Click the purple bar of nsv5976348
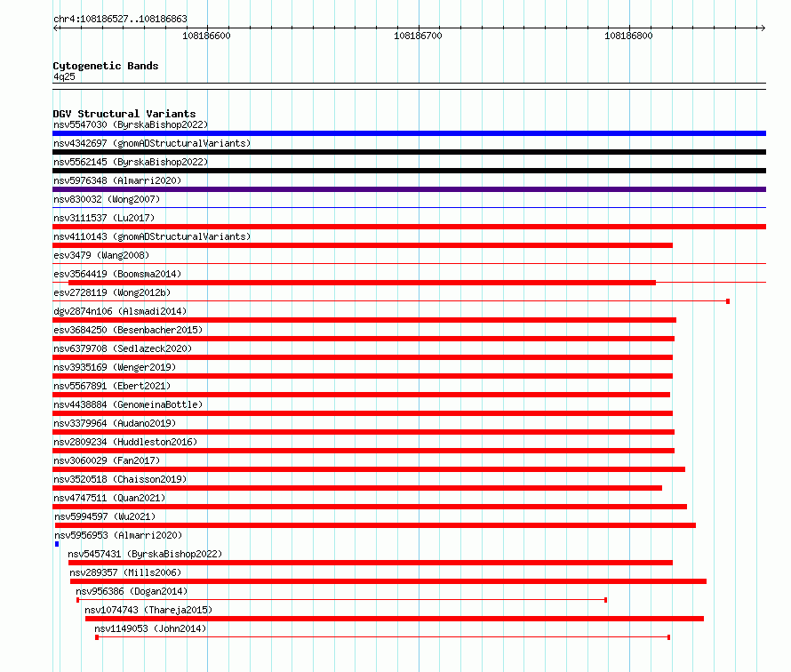The height and width of the screenshot is (672, 791). pos(409,189)
